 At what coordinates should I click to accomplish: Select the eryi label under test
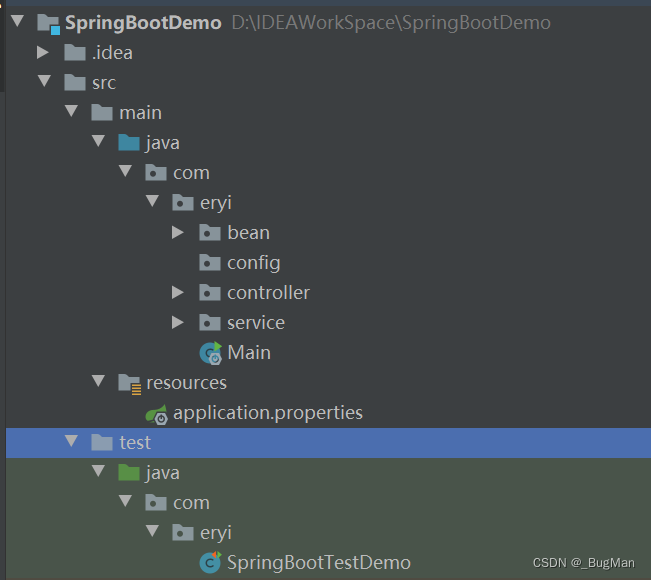216,534
